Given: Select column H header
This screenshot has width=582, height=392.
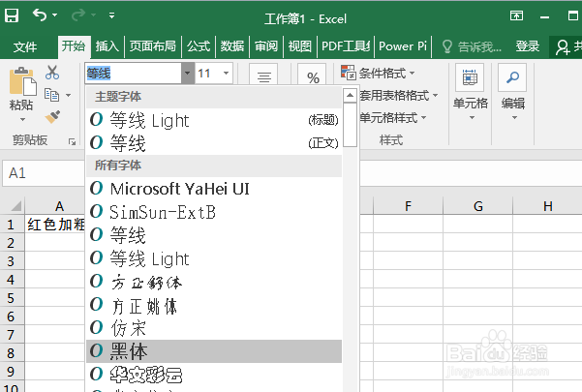Looking at the screenshot, I should tap(548, 206).
